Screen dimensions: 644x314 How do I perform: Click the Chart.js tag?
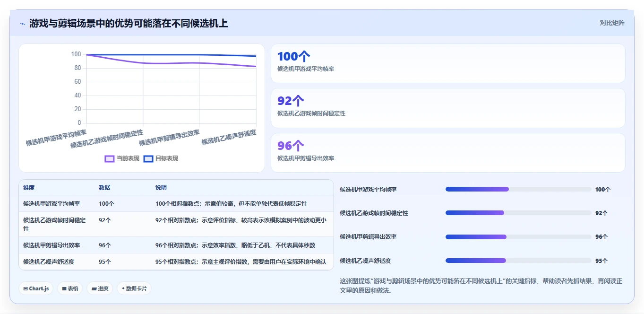(36, 288)
